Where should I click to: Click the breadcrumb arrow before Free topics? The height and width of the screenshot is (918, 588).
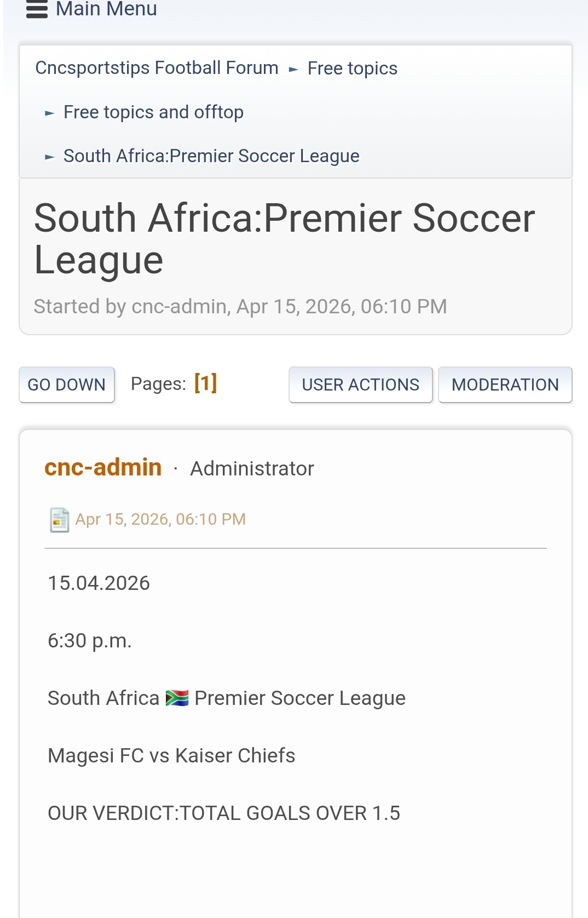293,70
